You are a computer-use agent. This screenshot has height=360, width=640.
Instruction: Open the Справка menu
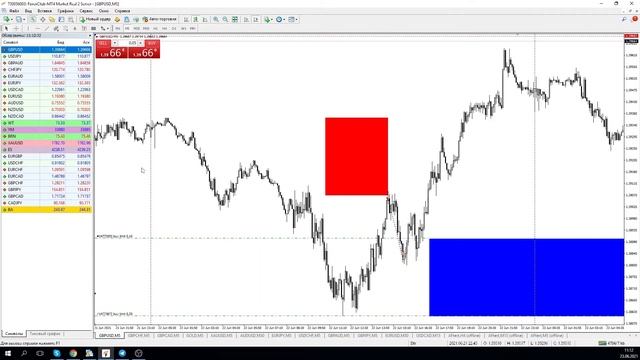click(x=122, y=11)
